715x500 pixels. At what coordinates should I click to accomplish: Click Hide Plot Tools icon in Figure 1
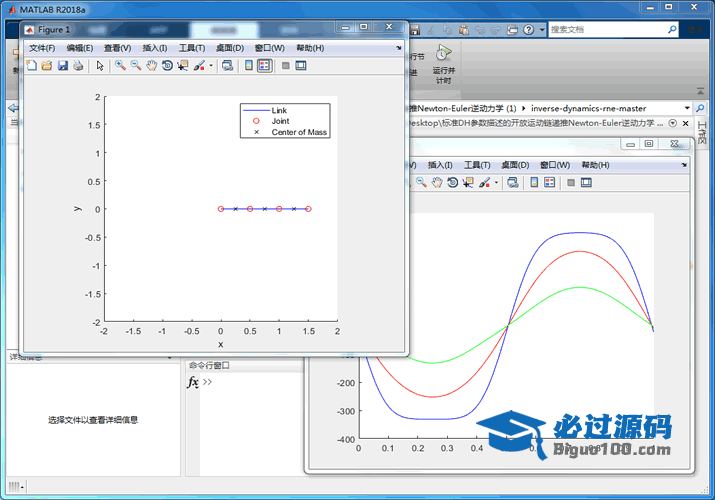pyautogui.click(x=286, y=66)
